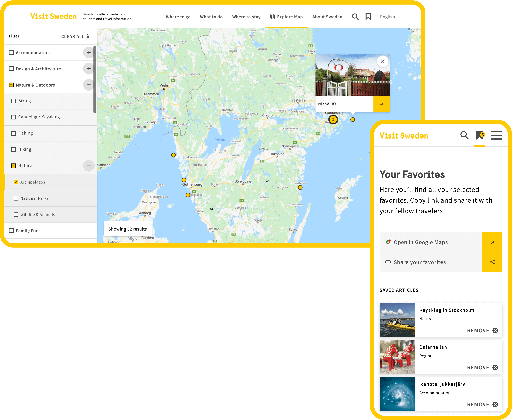Enable the National Parks checkbox
Viewport: 512px width, 420px height.
click(16, 198)
